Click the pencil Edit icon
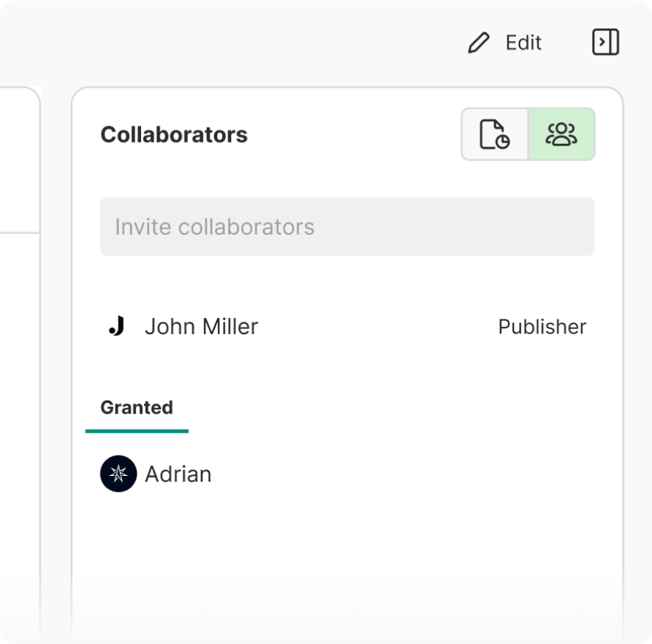 coord(479,43)
